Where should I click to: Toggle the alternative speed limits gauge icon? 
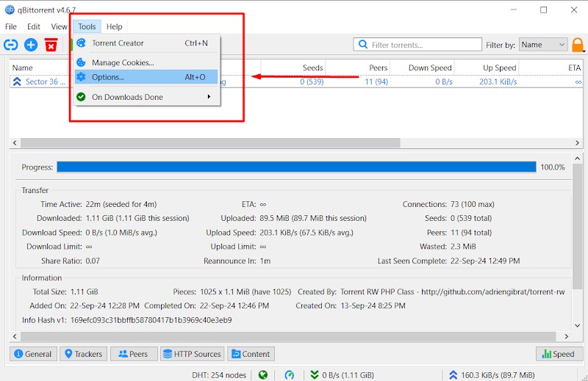pyautogui.click(x=289, y=374)
